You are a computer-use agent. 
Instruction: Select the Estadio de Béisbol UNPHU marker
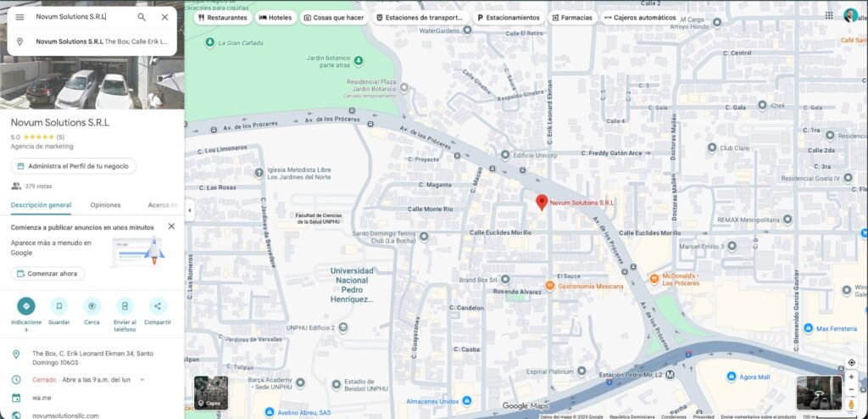tap(336, 384)
